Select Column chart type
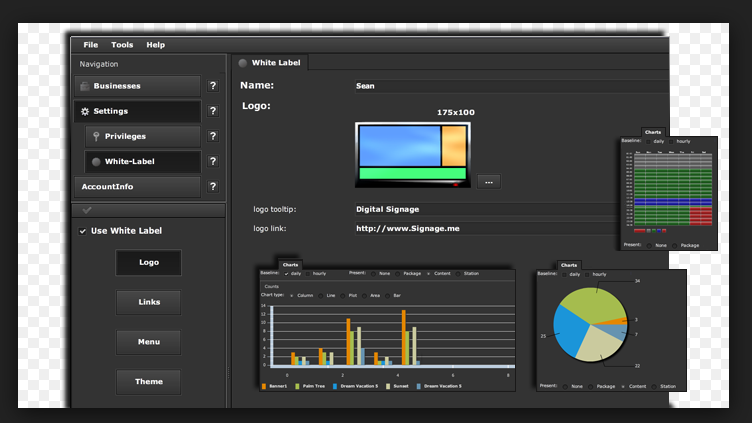The width and height of the screenshot is (752, 423). [x=292, y=296]
